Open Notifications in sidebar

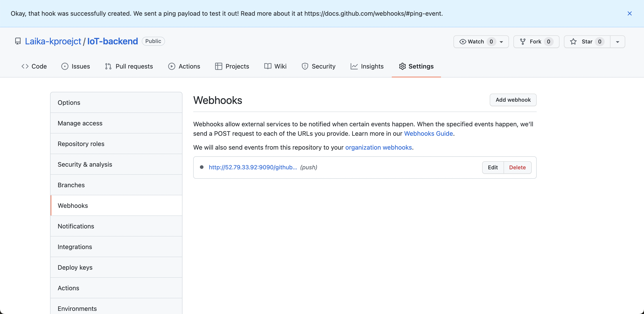coord(116,226)
